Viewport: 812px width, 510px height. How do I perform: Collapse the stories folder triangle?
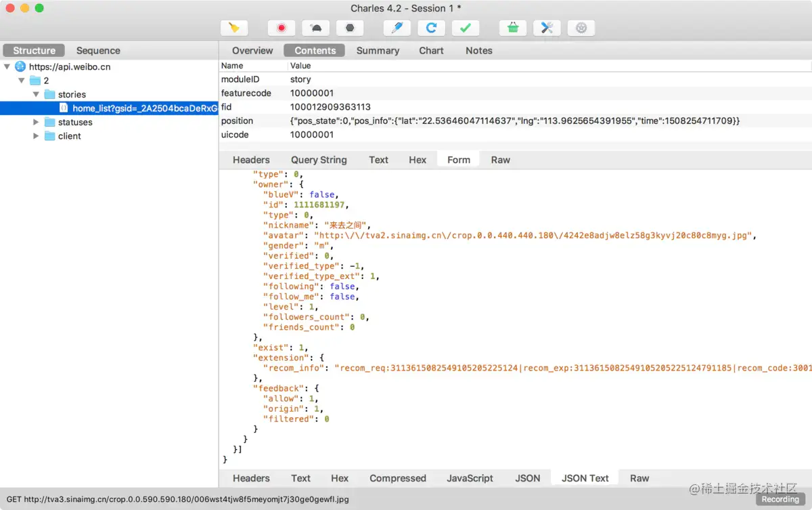tap(36, 94)
